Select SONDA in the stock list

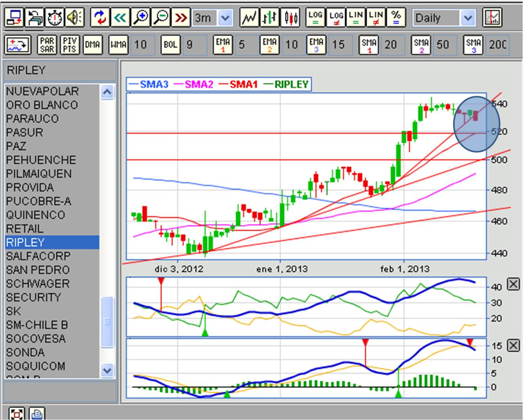click(x=52, y=352)
